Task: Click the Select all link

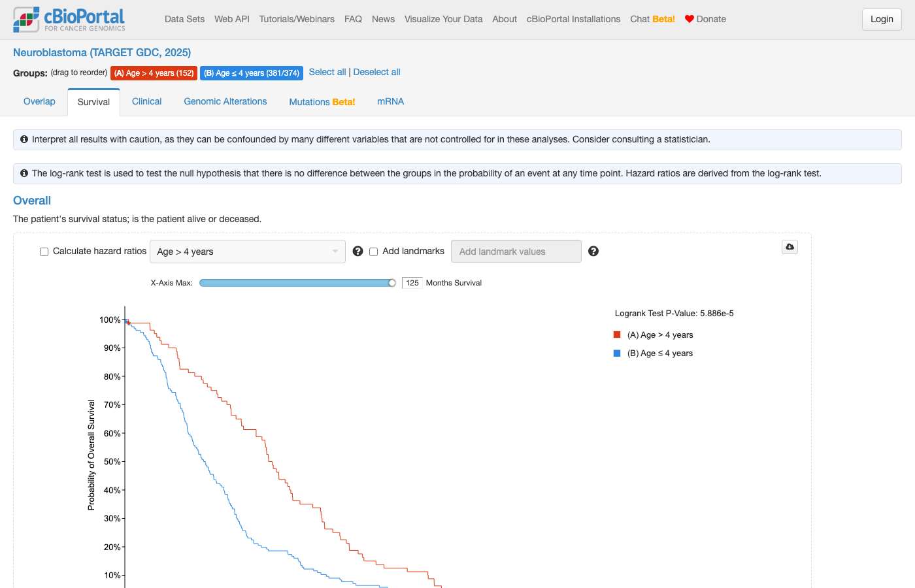Action: coord(327,72)
